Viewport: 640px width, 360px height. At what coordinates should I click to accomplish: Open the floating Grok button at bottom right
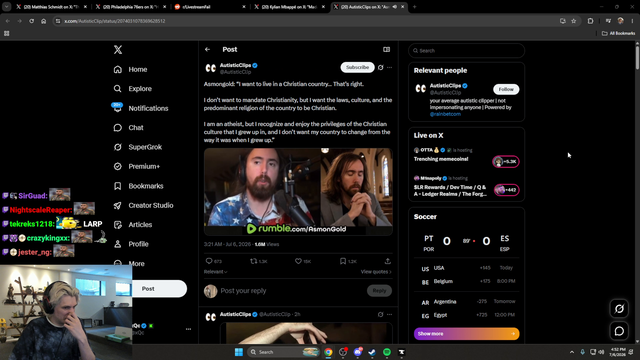point(619,309)
